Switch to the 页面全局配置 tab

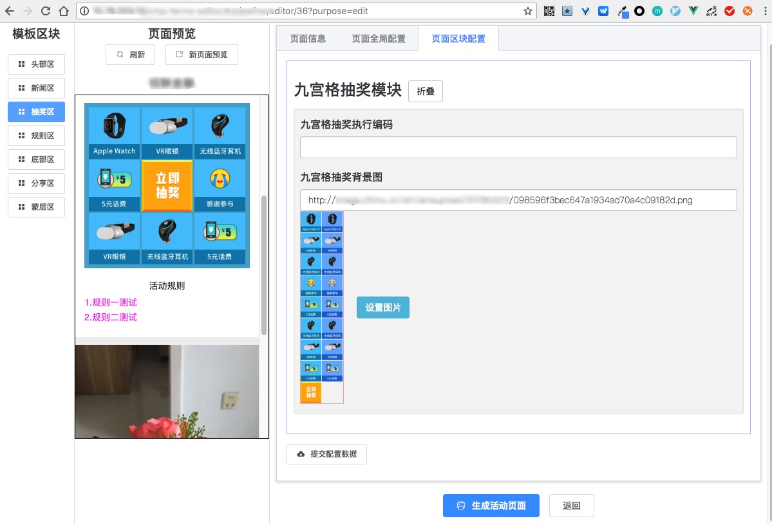pos(379,39)
